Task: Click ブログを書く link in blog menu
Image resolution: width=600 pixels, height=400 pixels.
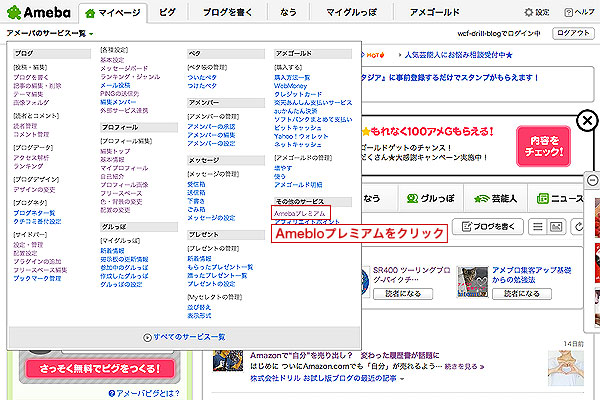Action: (x=31, y=77)
